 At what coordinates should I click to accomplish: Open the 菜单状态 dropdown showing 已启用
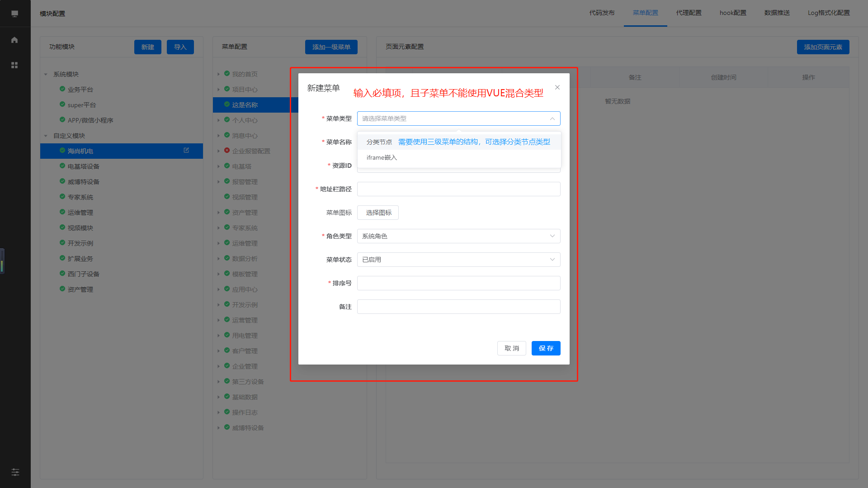pos(458,260)
